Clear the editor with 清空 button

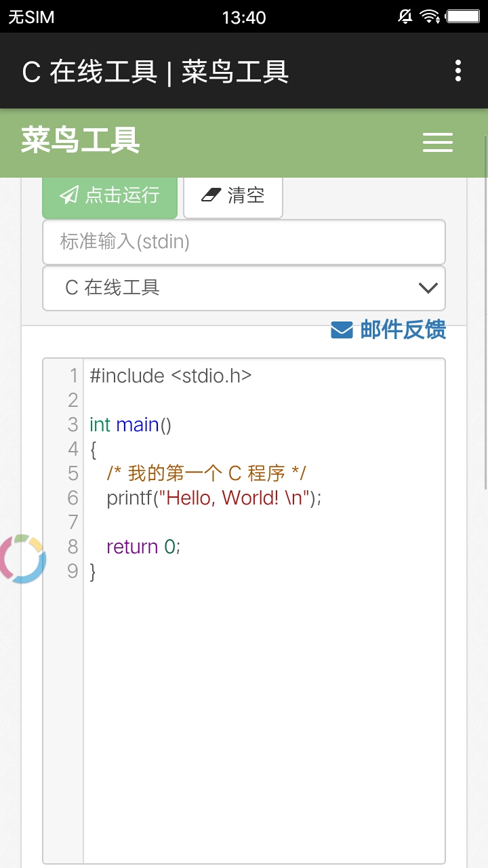pos(232,196)
